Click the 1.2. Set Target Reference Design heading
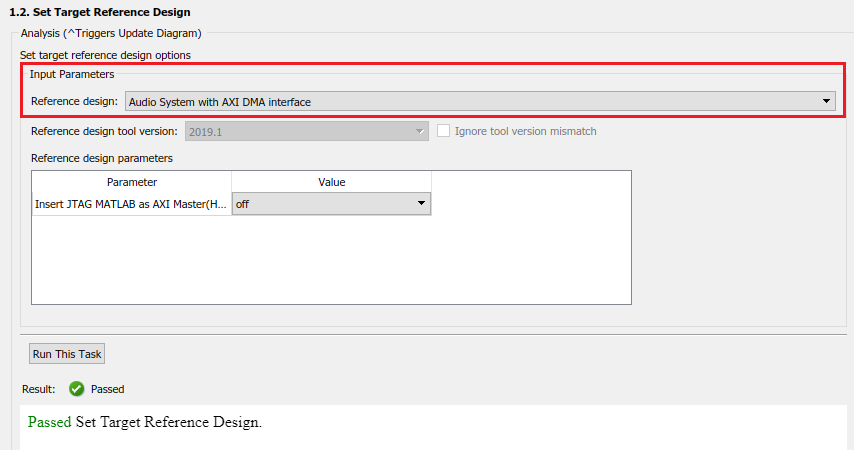 pos(99,12)
